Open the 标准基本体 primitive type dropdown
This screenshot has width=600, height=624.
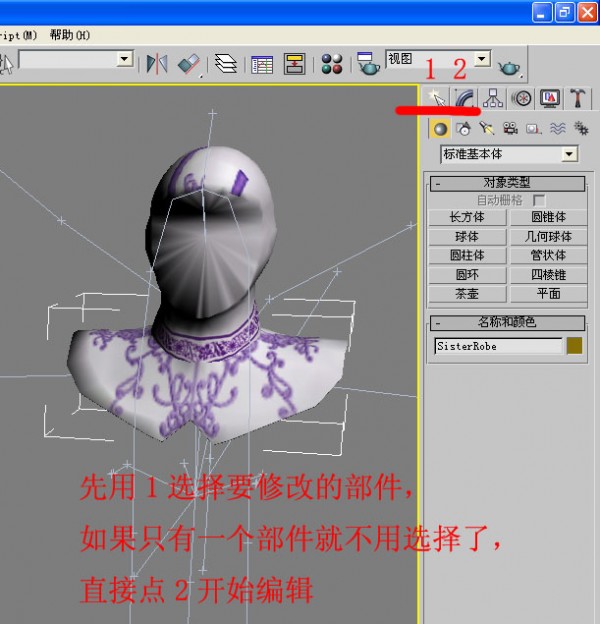point(569,154)
